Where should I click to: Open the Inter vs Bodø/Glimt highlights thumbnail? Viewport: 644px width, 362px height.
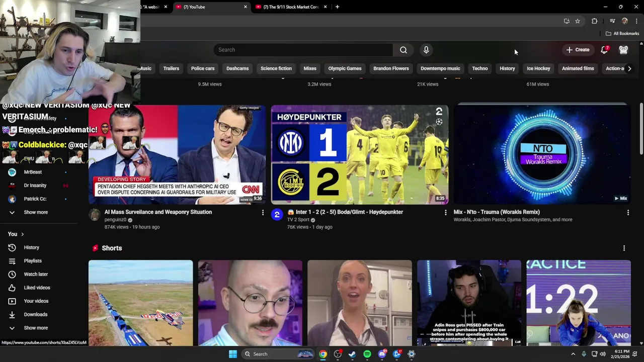point(360,154)
